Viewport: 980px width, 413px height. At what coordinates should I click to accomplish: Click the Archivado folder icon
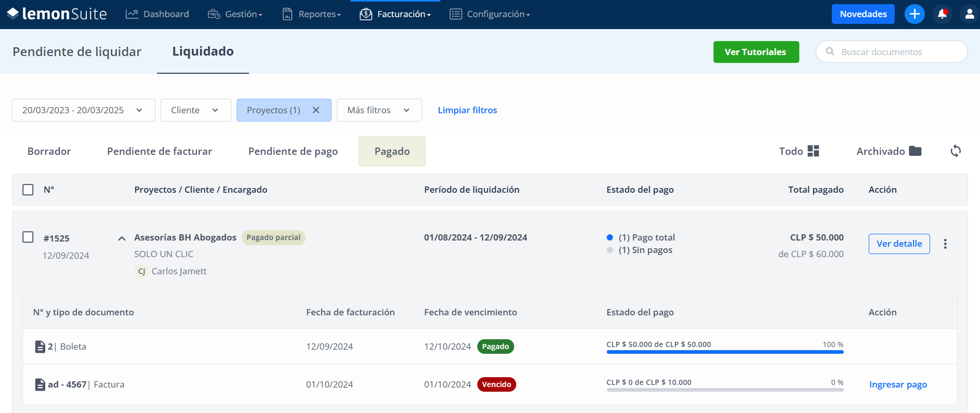[916, 151]
